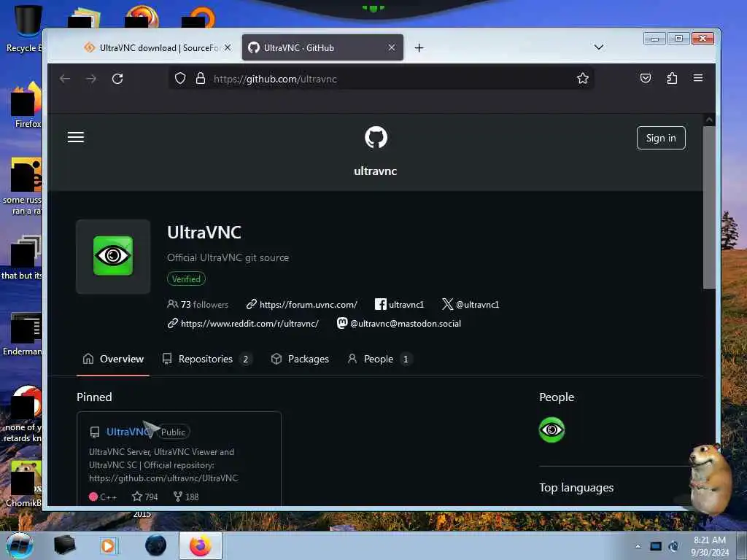Expand the list all tabs chevron
The image size is (747, 560).
(x=599, y=47)
